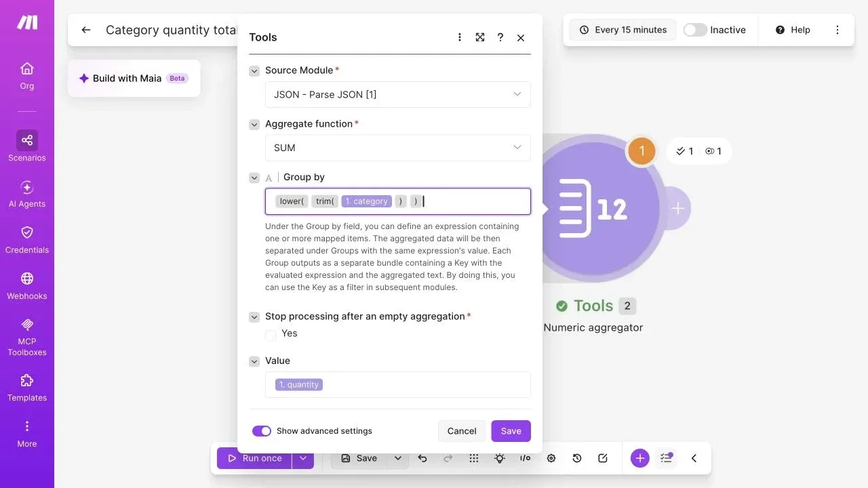Turn off Show advanced settings
The image size is (868, 488).
click(262, 431)
